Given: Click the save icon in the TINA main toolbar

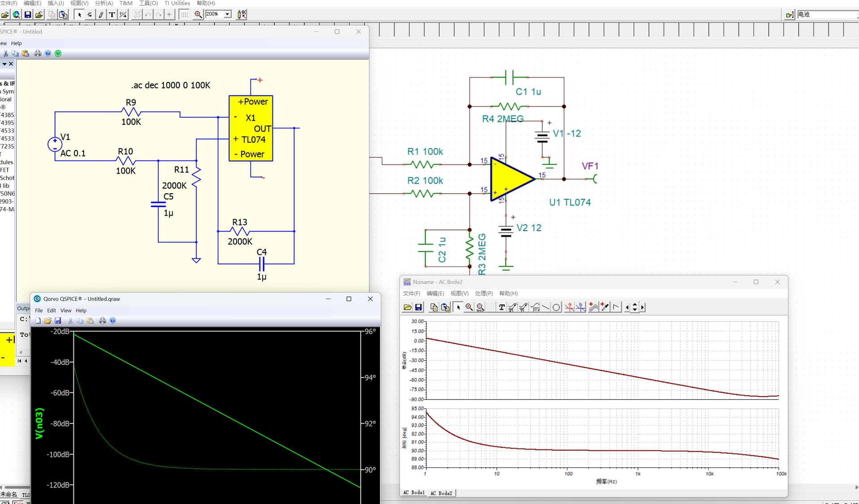Looking at the screenshot, I should coord(28,15).
